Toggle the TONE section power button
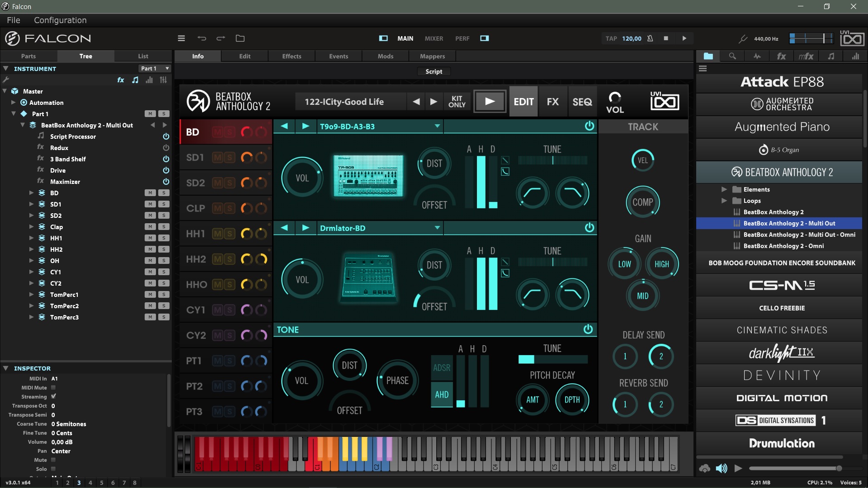 [x=588, y=329]
